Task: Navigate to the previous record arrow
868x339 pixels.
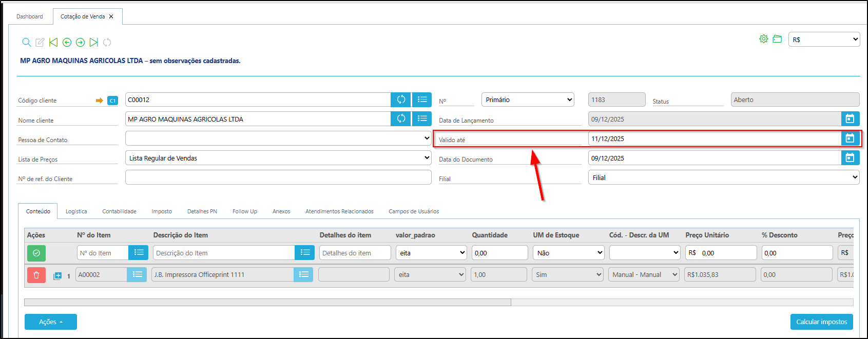Action: pyautogui.click(x=67, y=43)
